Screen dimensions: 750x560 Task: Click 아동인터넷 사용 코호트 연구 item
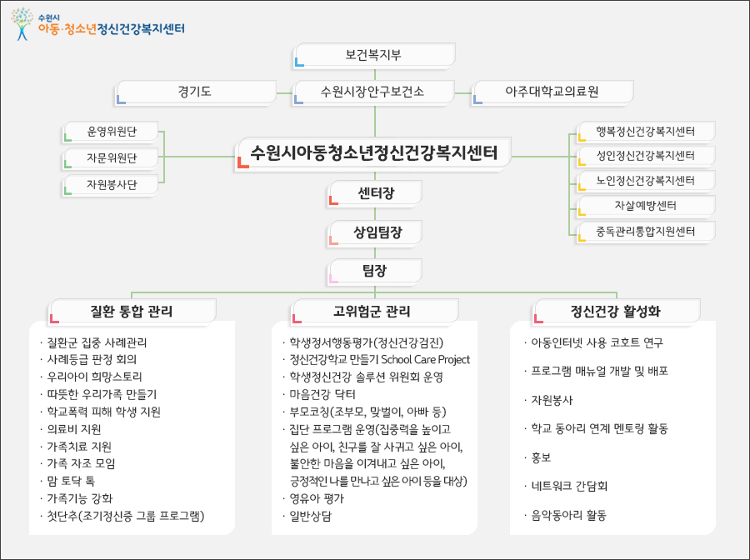(594, 342)
